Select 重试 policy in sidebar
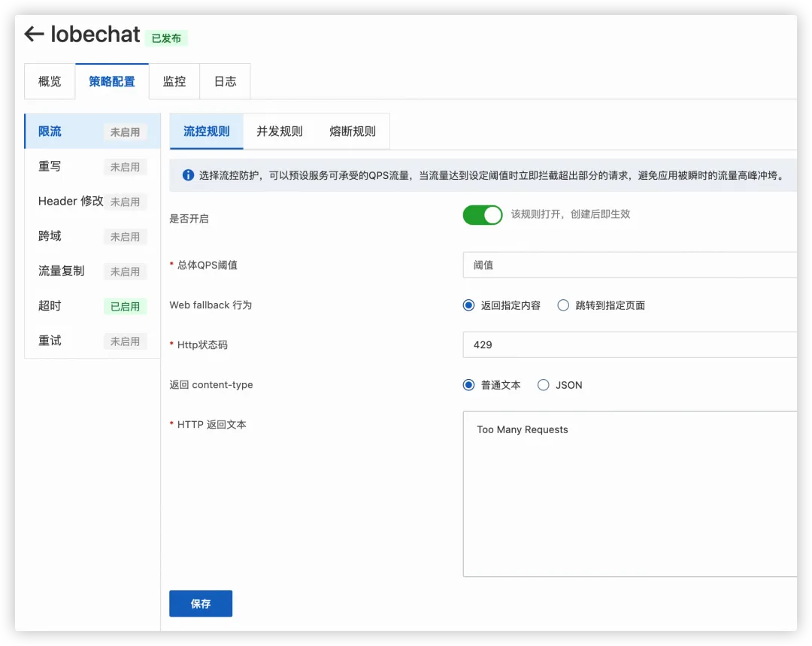 coord(92,341)
